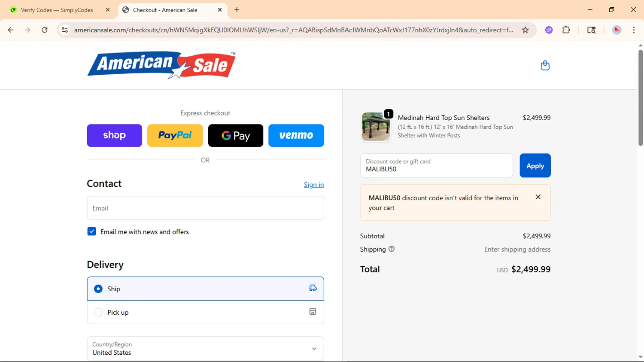The height and width of the screenshot is (362, 644).
Task: Open a new browser tab
Action: click(x=237, y=10)
